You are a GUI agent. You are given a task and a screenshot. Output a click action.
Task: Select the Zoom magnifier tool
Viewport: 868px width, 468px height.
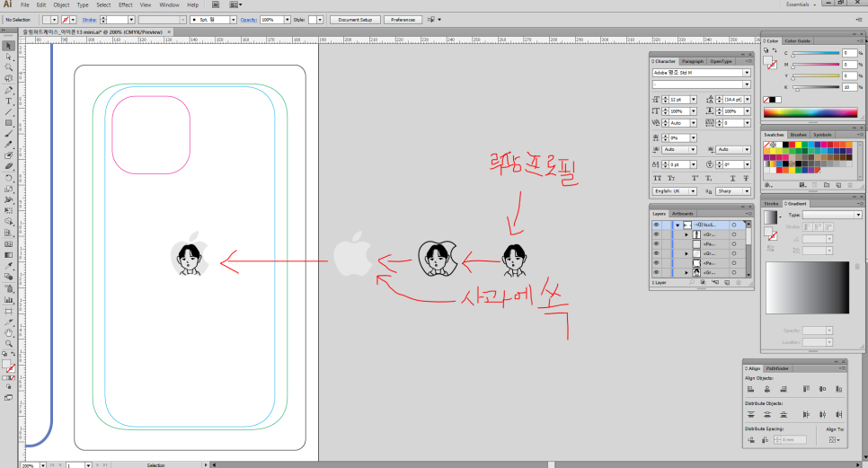pos(8,343)
